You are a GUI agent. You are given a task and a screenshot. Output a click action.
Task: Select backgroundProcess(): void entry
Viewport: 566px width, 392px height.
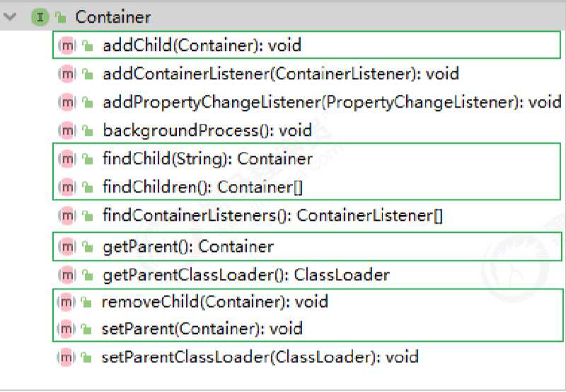[207, 130]
